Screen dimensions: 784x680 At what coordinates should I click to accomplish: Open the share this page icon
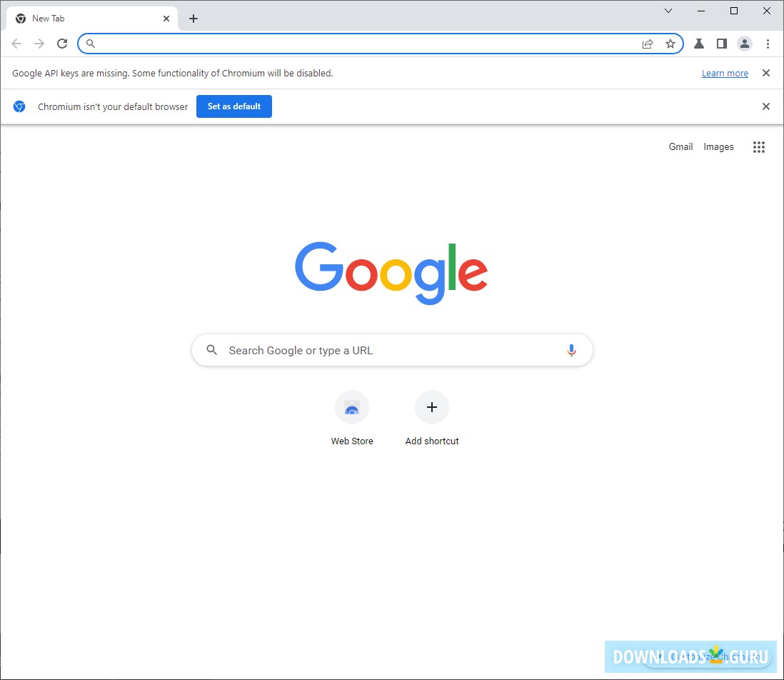(648, 44)
